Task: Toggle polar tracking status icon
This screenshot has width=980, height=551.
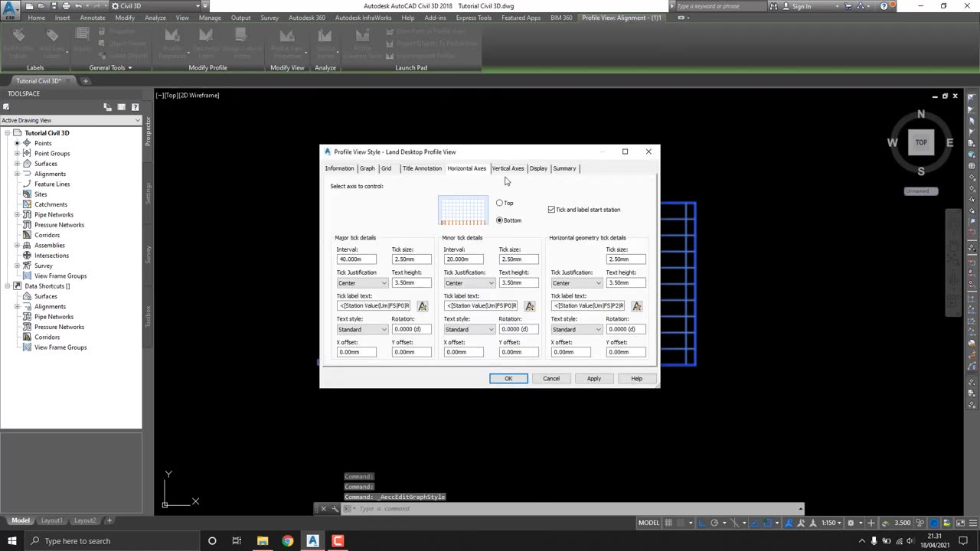Action: (714, 523)
